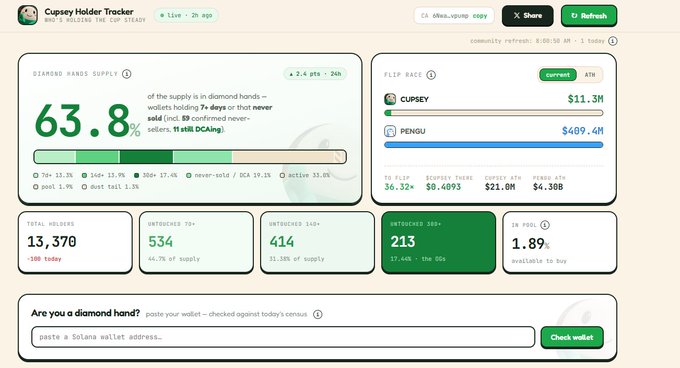Click the dust tail 1.3% legend marker
This screenshot has width=680, height=368.
tap(84, 187)
